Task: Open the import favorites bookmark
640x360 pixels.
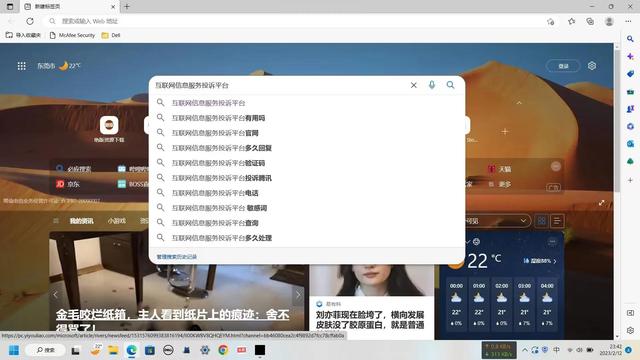Action: pos(23,35)
